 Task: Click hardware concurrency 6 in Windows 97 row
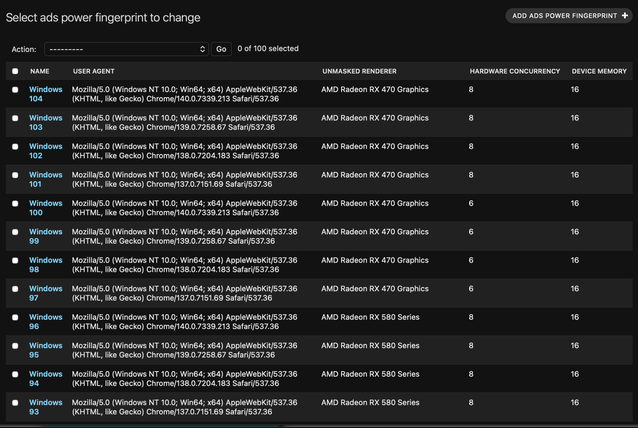point(471,289)
